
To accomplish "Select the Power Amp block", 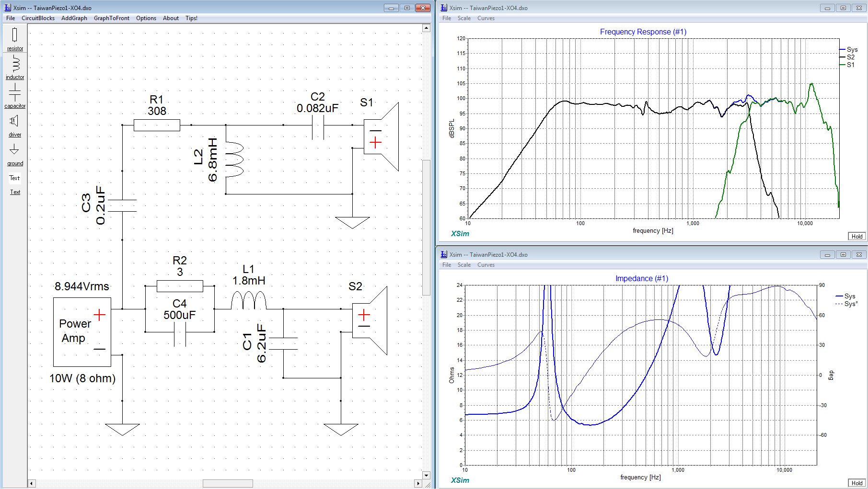I will click(x=82, y=332).
